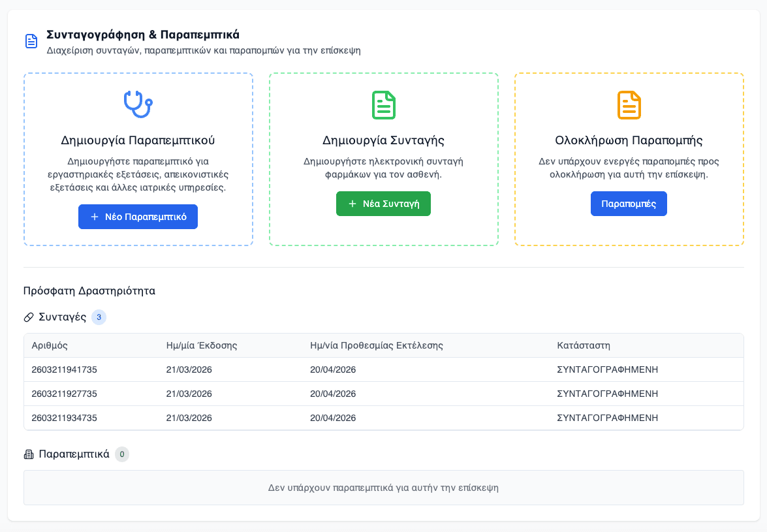Click the Ημ/μία Έκδοσης column header

click(202, 345)
